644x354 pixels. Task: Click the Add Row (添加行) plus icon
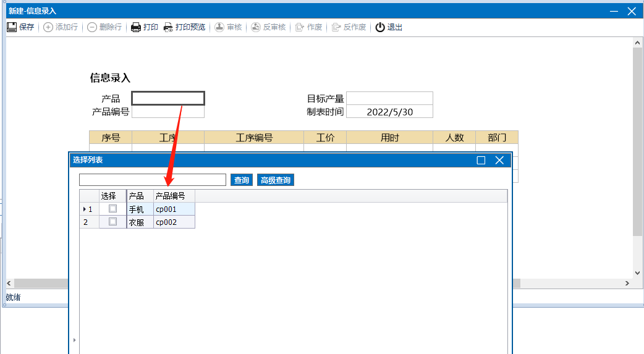point(48,27)
